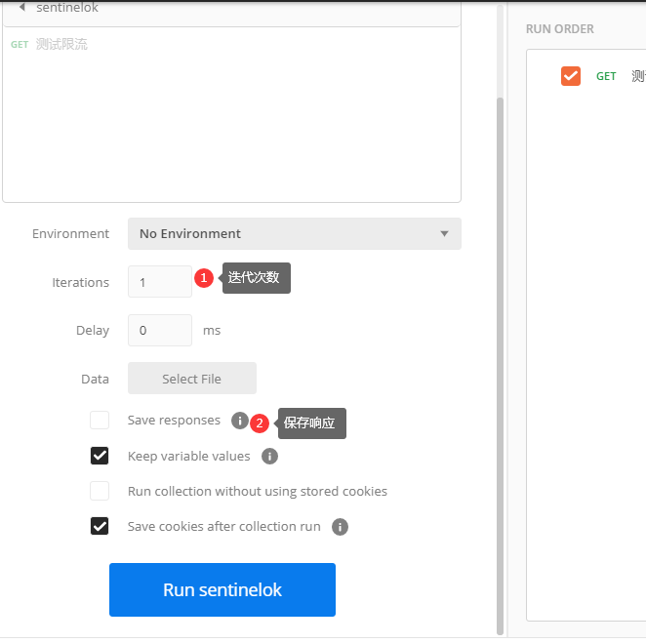Enable the Save responses checkbox
Viewport: 646px width, 644px height.
tap(100, 421)
